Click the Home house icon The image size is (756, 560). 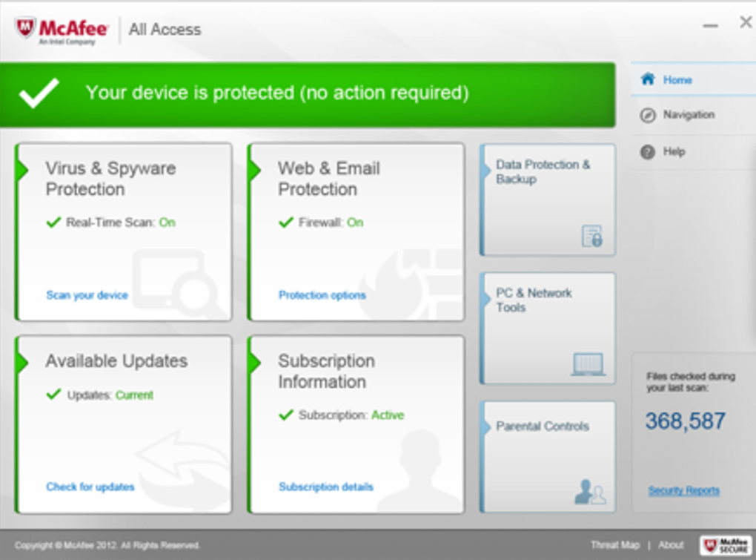coord(648,79)
